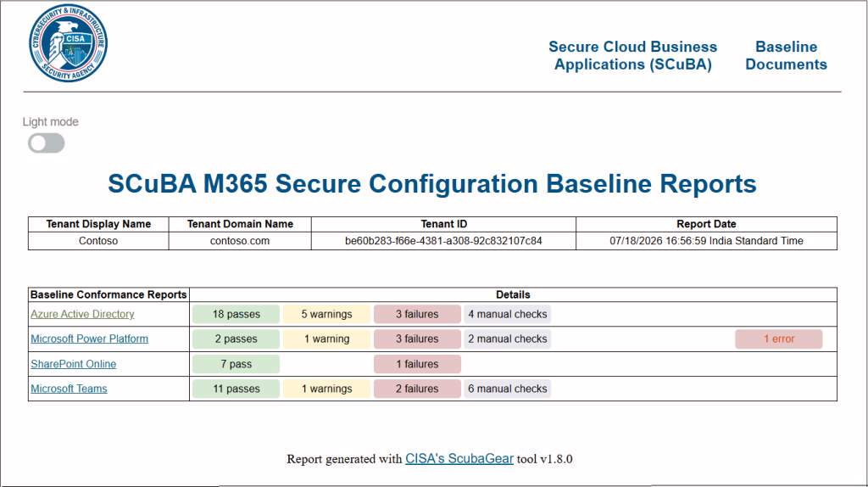Select the Tenant ID value cell
The image size is (868, 487).
[x=443, y=241]
